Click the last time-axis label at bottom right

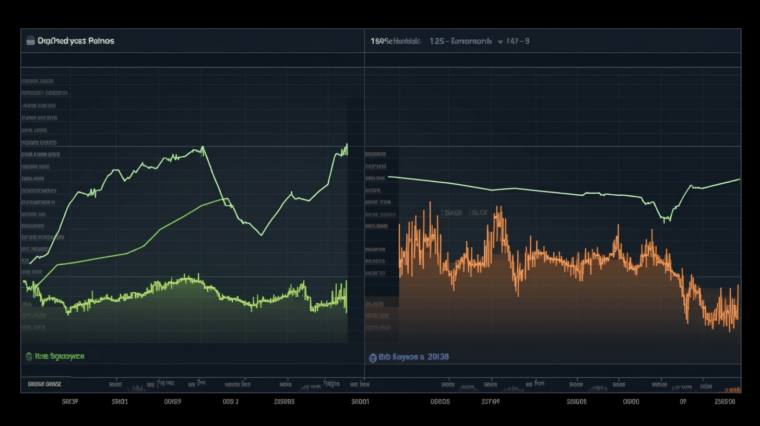point(724,402)
